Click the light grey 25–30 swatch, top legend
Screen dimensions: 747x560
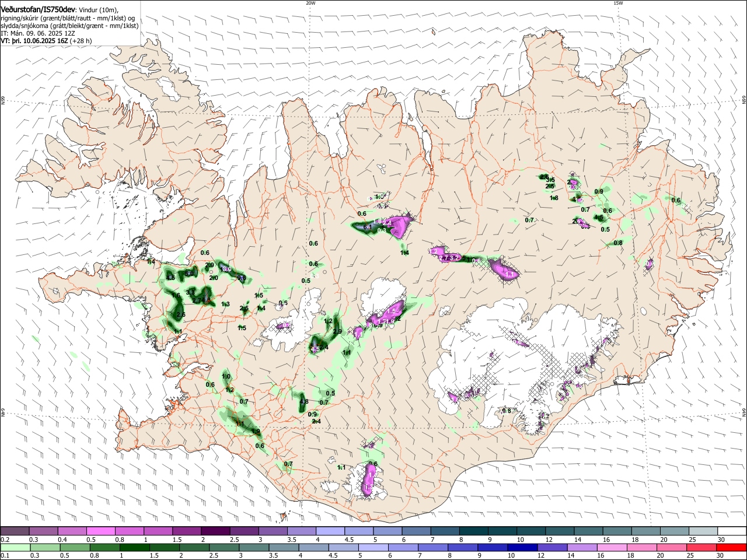pos(704,531)
